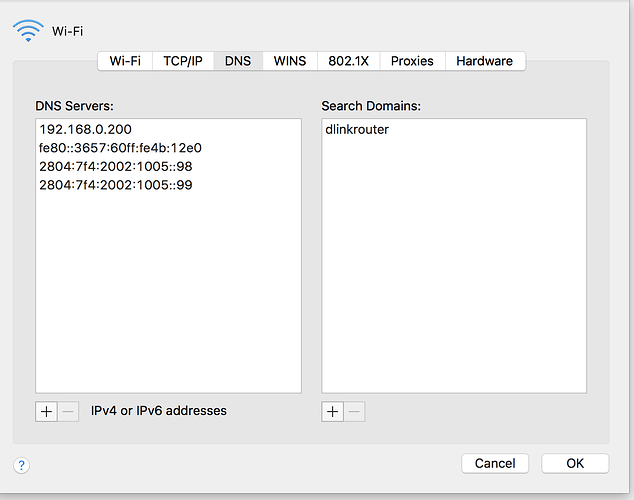The image size is (634, 500).
Task: Open the TCP/IP tab
Action: pos(183,61)
